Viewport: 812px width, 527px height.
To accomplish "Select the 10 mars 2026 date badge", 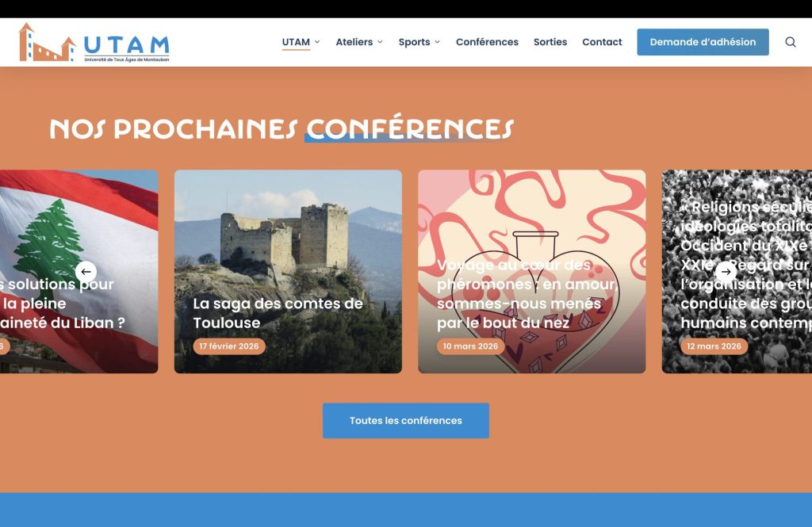I will click(470, 346).
